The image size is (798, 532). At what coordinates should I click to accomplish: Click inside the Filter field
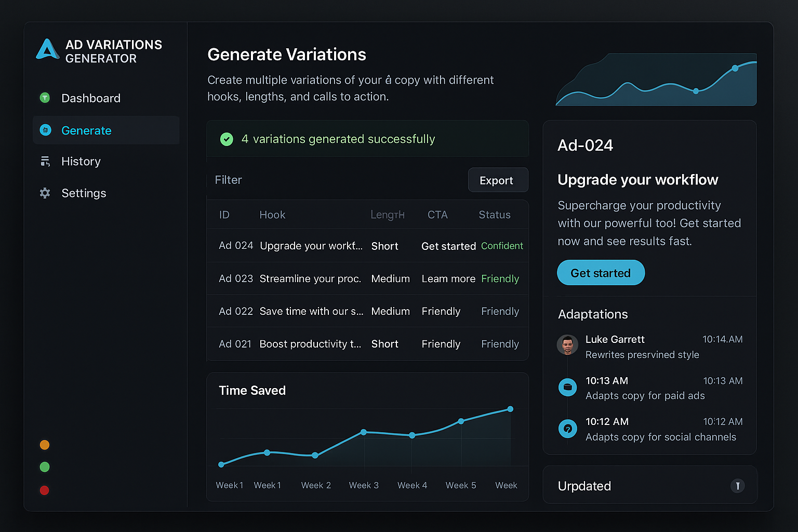click(228, 180)
